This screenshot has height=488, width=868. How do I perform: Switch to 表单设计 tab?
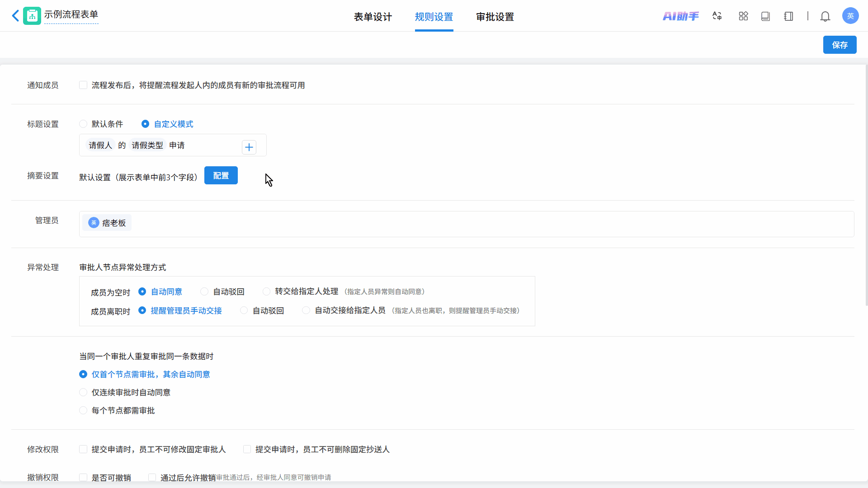pyautogui.click(x=373, y=17)
